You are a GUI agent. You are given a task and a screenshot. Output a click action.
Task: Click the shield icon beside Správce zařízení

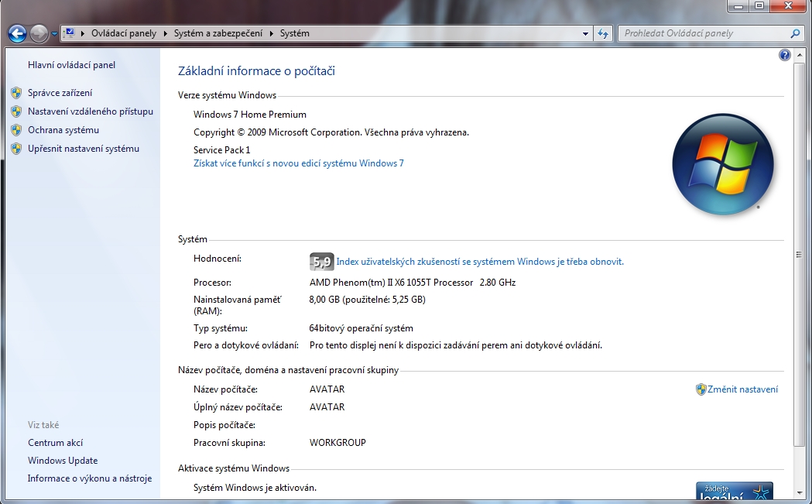point(16,93)
